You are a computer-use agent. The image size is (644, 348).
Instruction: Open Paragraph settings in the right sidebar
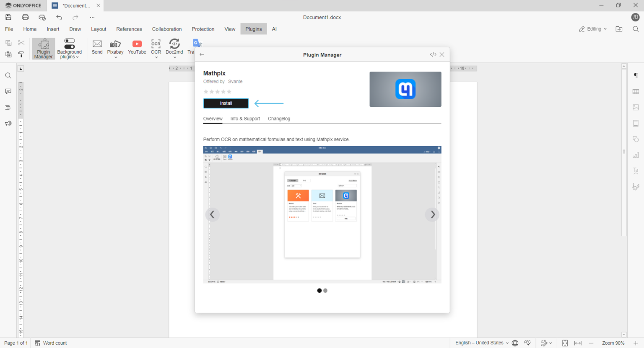pyautogui.click(x=636, y=75)
